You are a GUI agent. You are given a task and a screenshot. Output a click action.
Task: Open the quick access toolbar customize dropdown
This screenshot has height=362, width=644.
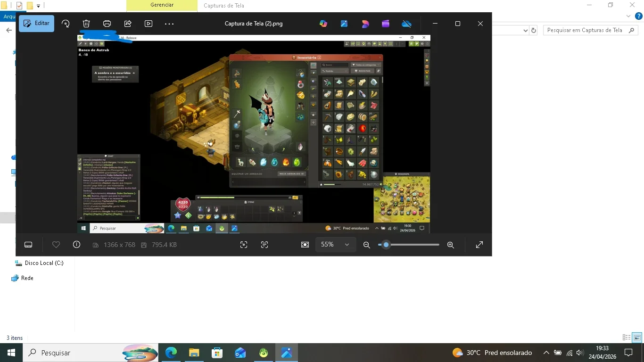point(38,6)
